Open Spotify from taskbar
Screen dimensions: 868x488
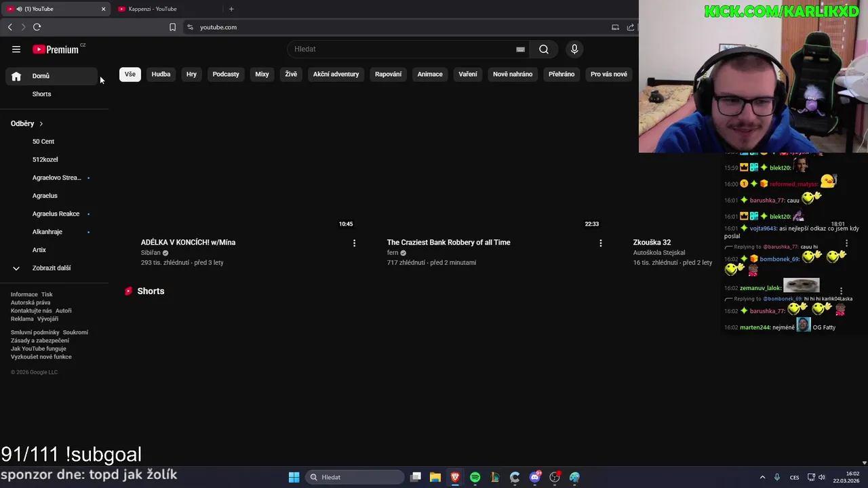pyautogui.click(x=475, y=477)
